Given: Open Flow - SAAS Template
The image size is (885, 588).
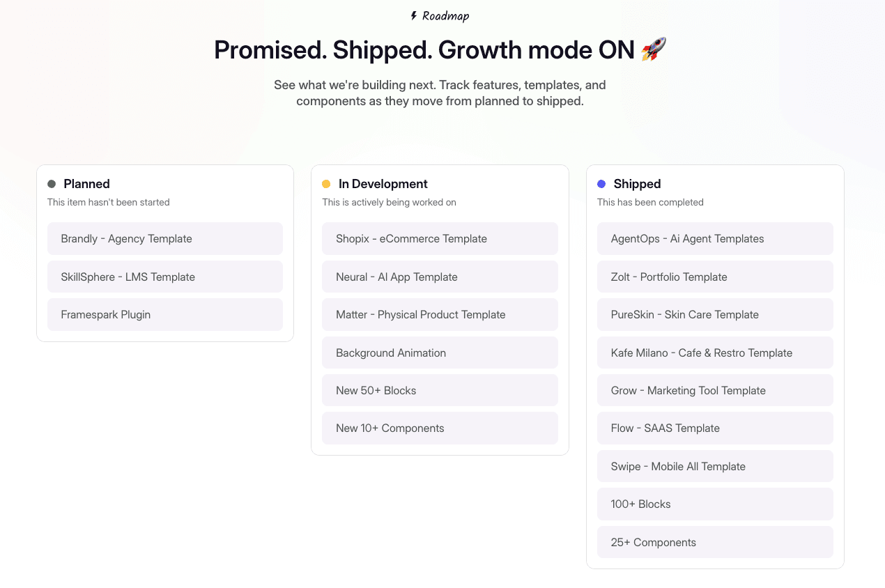Looking at the screenshot, I should click(715, 428).
